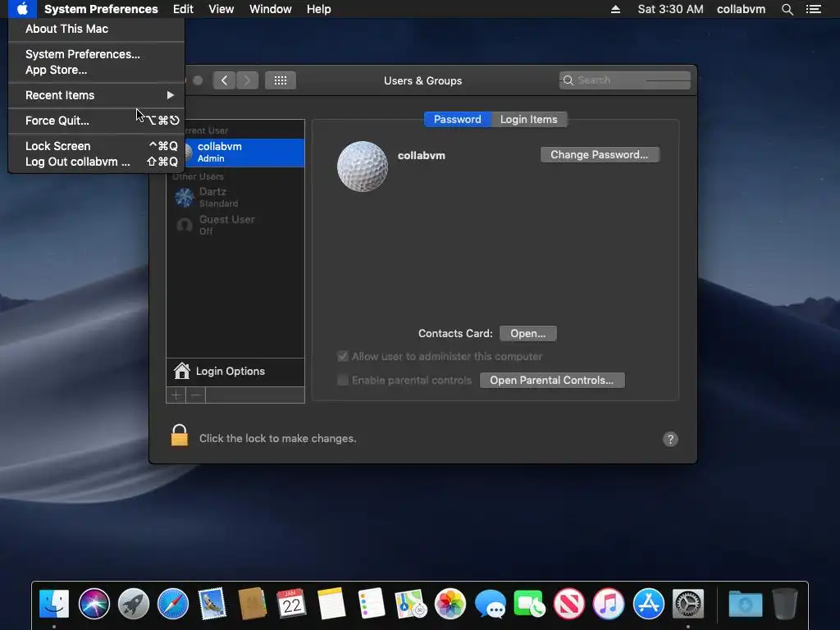Open Maps icon in Dock
Image resolution: width=840 pixels, height=630 pixels.
pos(411,604)
